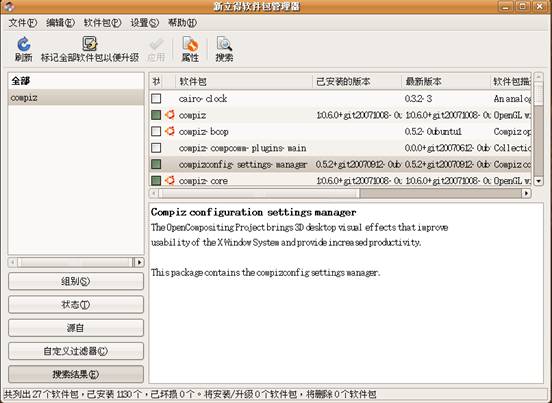The image size is (552, 403).
Task: Click the Apply (应用) checkmark icon
Action: [x=156, y=45]
